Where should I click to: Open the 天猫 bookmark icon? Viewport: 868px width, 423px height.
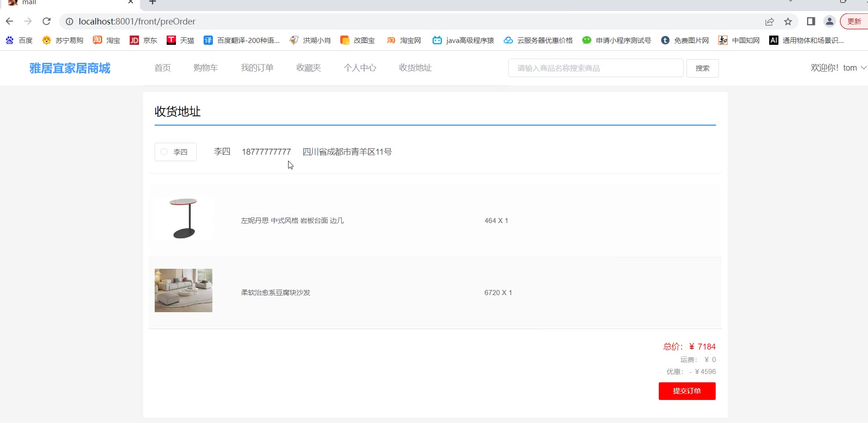(x=171, y=40)
